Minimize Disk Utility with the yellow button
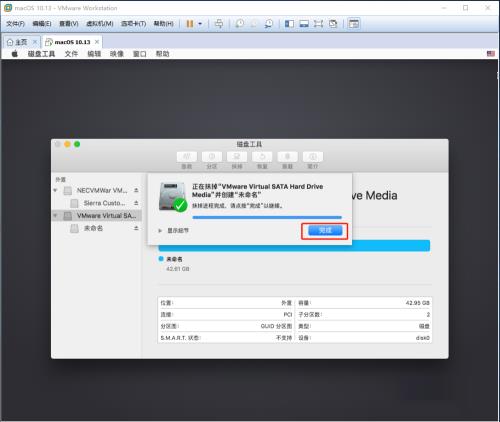This screenshot has height=422, width=500. [x=67, y=144]
